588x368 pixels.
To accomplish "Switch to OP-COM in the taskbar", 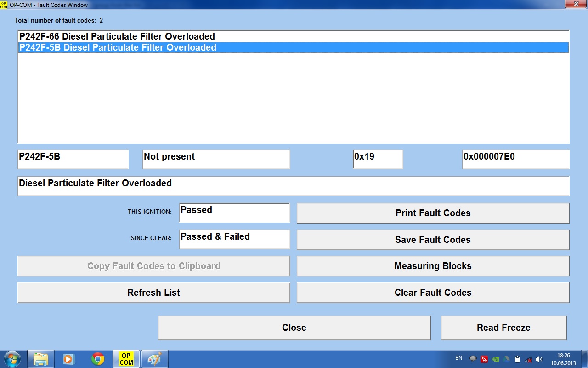I will [x=126, y=358].
